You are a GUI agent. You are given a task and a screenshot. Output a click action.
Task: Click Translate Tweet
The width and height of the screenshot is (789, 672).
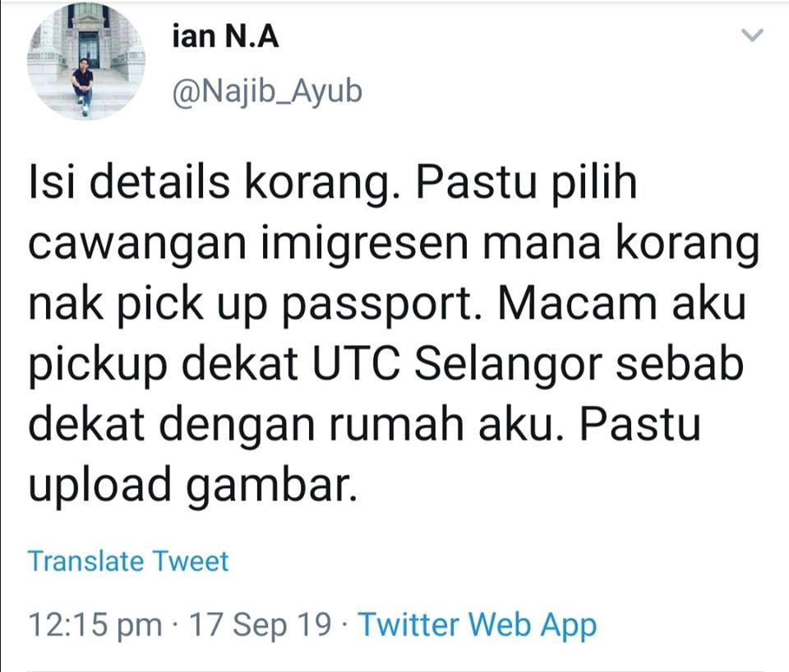(x=128, y=561)
